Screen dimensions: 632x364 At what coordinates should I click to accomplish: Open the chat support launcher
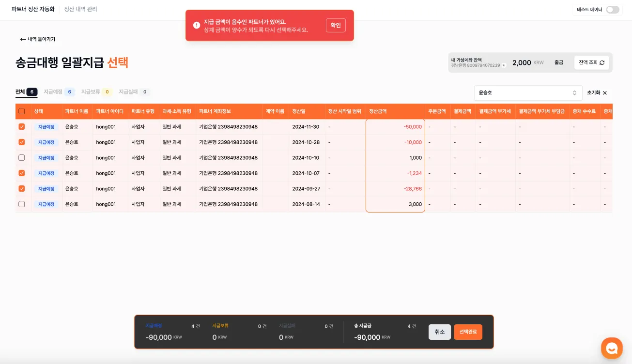[x=612, y=348]
